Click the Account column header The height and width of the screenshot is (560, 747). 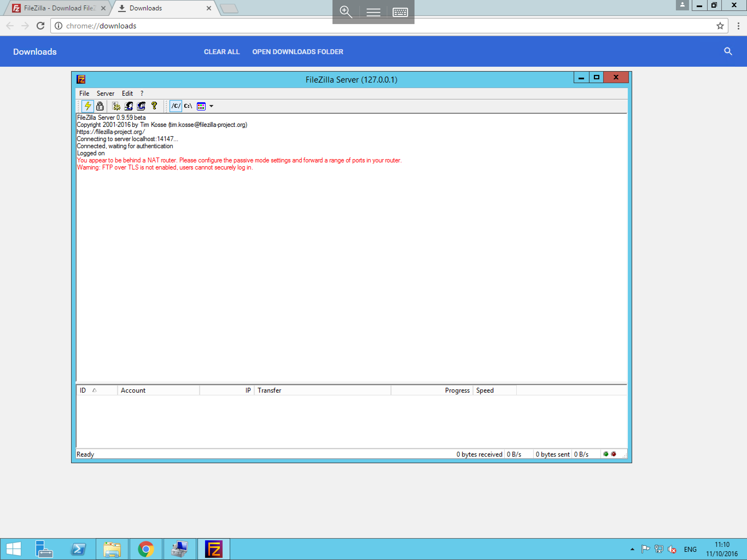click(x=158, y=390)
